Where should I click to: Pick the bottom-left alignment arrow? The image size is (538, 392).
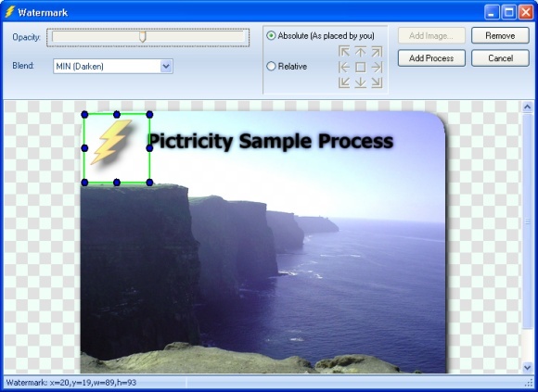(344, 82)
